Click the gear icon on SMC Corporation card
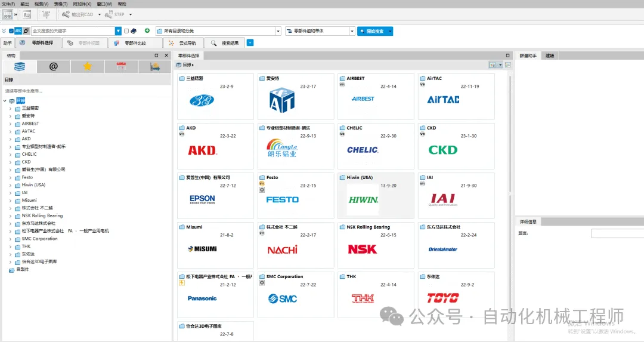Image resolution: width=644 pixels, height=342 pixels. (x=262, y=284)
